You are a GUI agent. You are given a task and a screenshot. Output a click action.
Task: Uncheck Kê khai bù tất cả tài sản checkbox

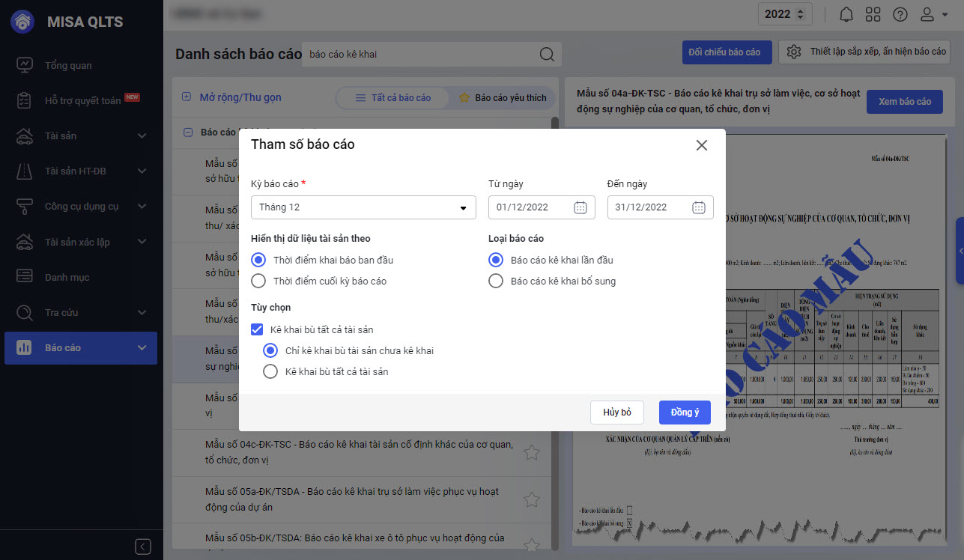pos(257,329)
